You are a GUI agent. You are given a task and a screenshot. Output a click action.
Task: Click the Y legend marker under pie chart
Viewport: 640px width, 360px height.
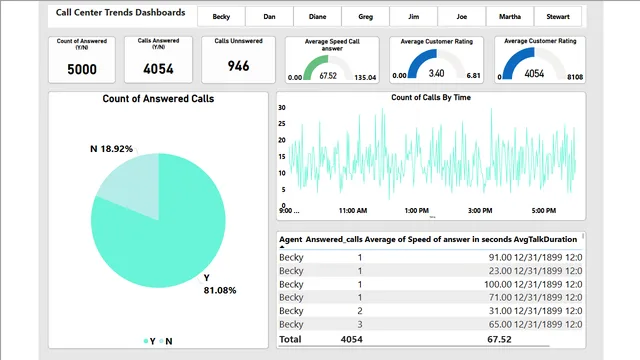[146, 341]
